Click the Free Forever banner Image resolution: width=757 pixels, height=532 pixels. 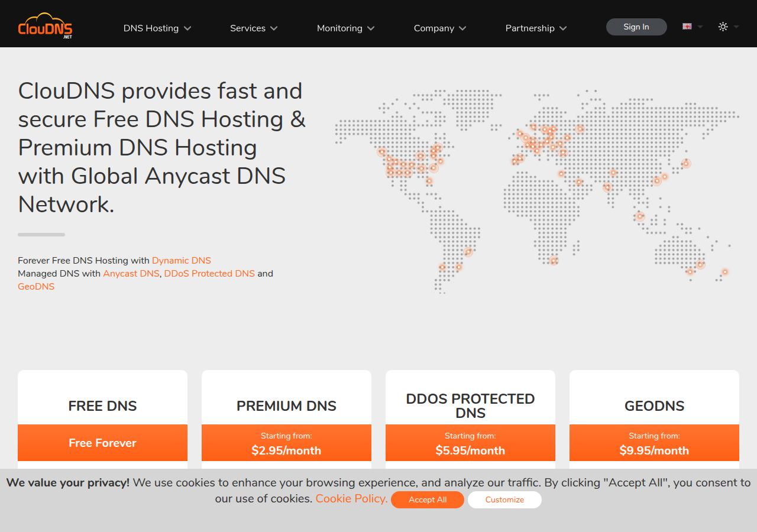pos(102,443)
